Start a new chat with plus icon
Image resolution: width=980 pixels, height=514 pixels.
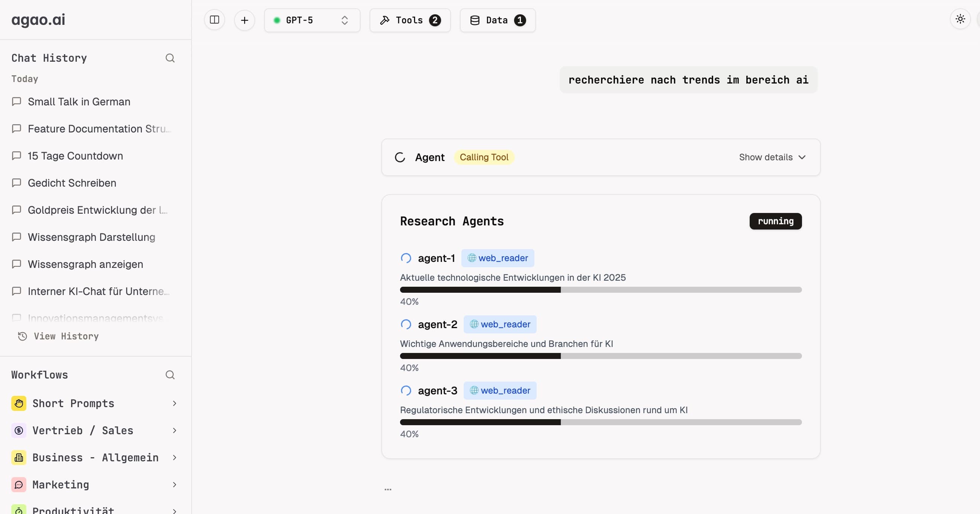245,20
